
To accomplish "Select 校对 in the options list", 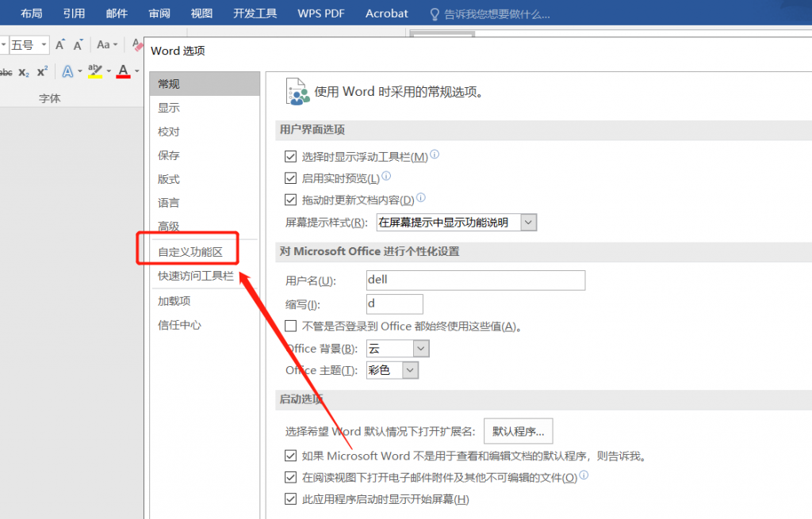I will pos(205,132).
